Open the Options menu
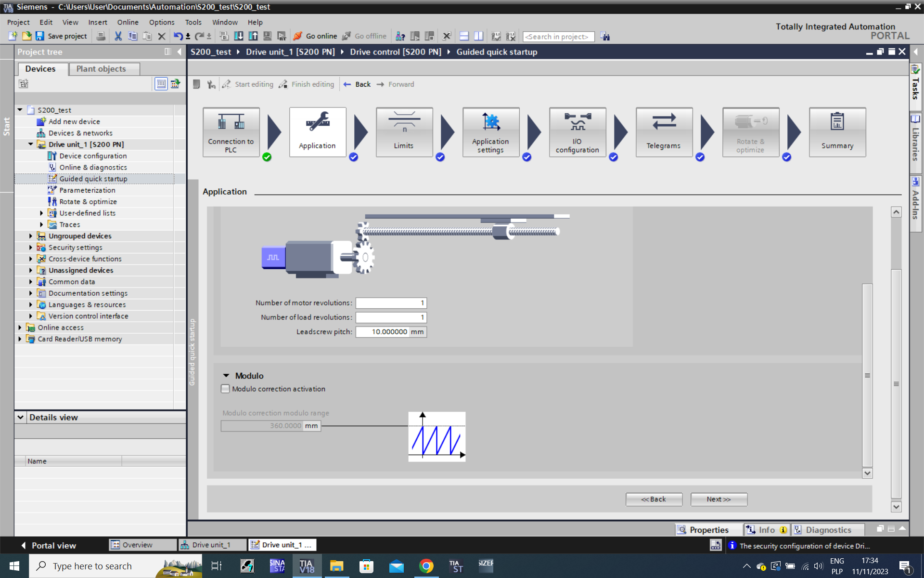 click(161, 22)
